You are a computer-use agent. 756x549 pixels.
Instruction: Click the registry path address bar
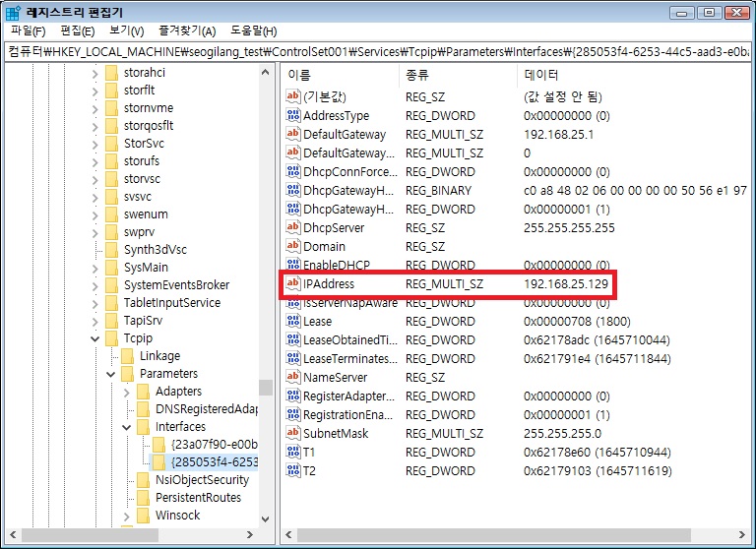pos(378,51)
